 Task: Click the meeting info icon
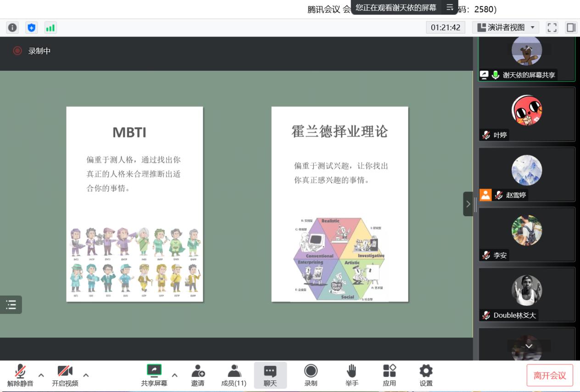click(x=12, y=28)
